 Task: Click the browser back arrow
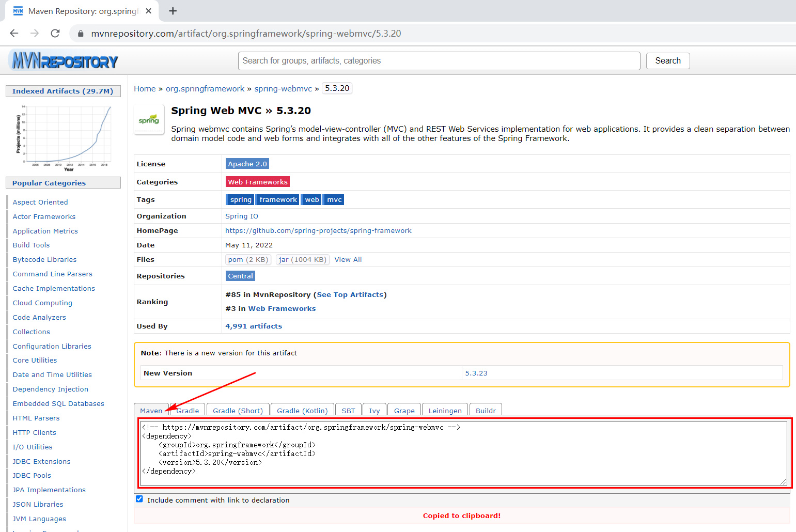pos(14,33)
